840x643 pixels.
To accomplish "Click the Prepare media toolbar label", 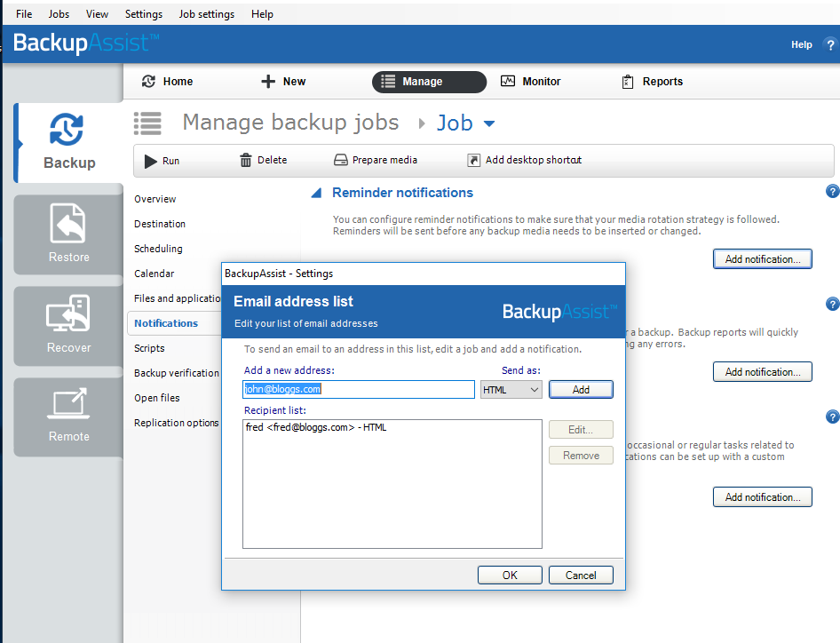I will (384, 160).
